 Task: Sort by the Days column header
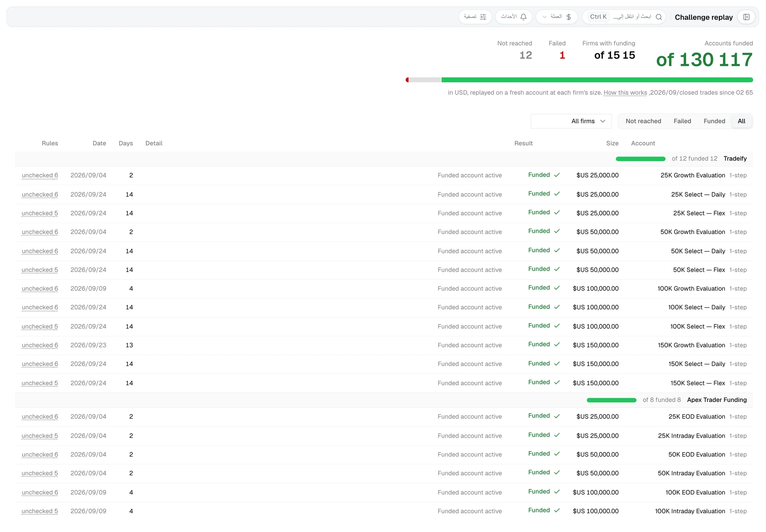pyautogui.click(x=126, y=143)
